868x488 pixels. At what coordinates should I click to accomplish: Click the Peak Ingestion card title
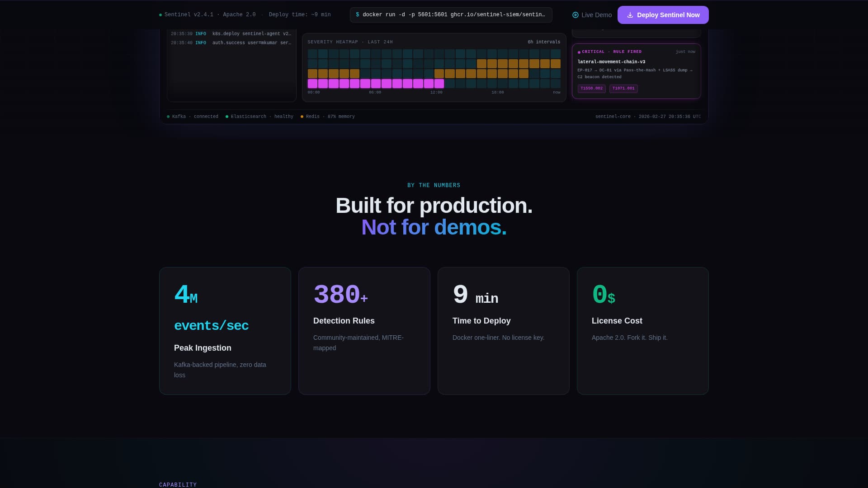pos(203,348)
